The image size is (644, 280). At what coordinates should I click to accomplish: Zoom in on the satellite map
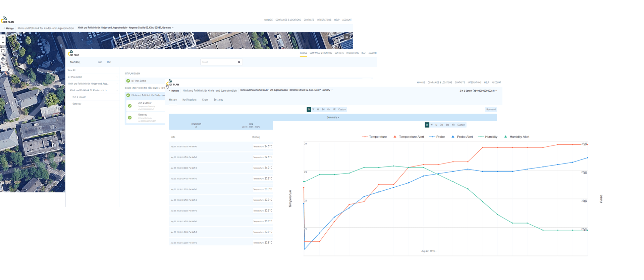[x=3, y=37]
